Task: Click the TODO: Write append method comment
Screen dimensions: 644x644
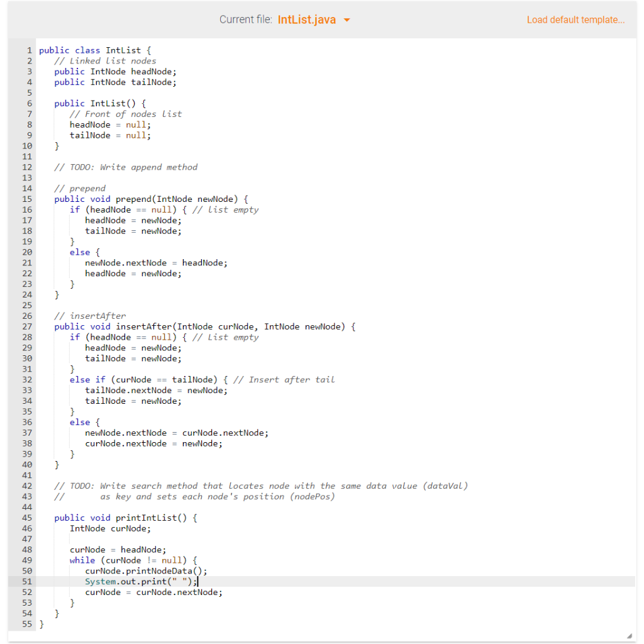Action: tap(125, 167)
